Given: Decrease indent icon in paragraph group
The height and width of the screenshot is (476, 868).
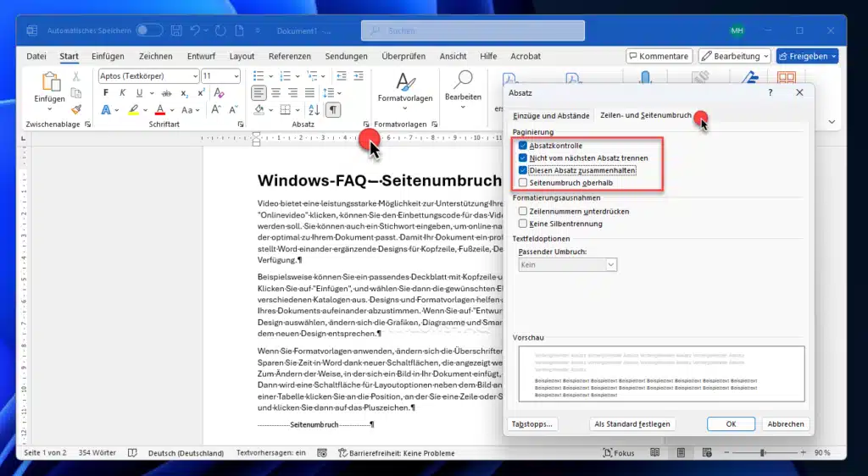Looking at the screenshot, I should click(x=342, y=75).
